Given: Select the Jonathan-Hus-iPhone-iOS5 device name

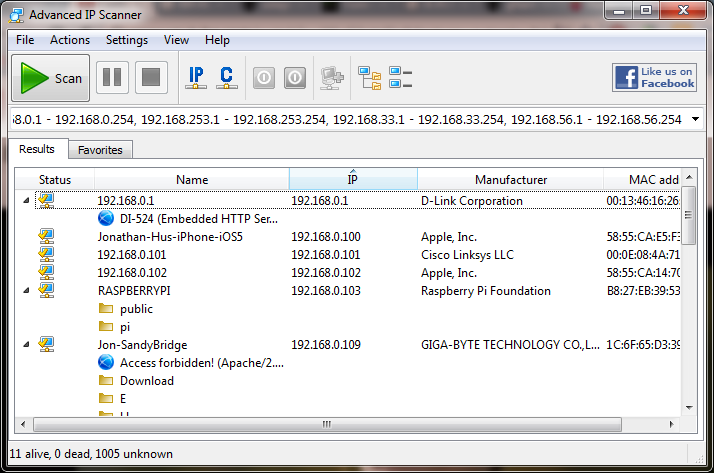Looking at the screenshot, I should pos(170,237).
